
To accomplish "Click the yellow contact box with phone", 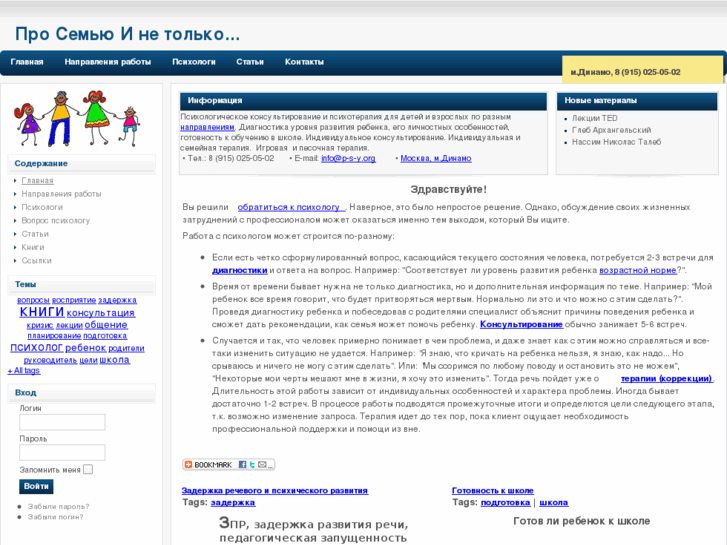I will [642, 70].
